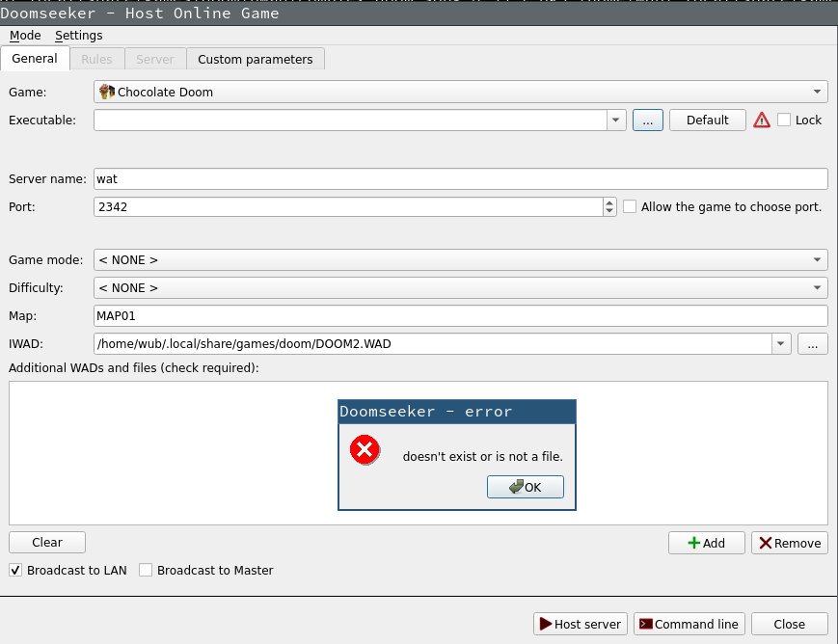Expand the Difficulty dropdown
The image size is (838, 644).
817,288
